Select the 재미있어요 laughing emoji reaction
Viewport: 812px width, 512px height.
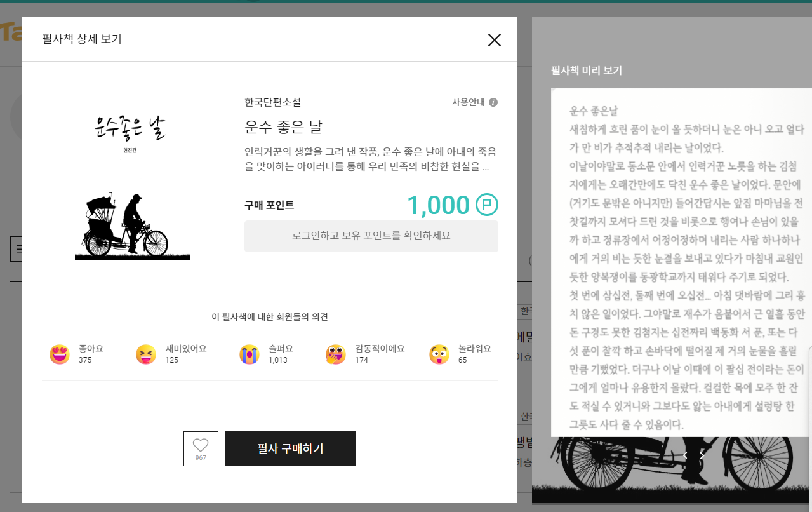[145, 354]
